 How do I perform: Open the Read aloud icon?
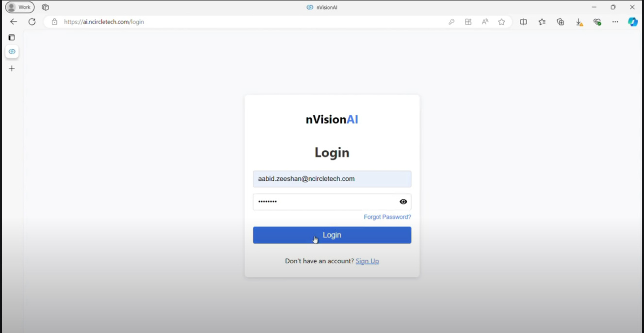click(485, 22)
